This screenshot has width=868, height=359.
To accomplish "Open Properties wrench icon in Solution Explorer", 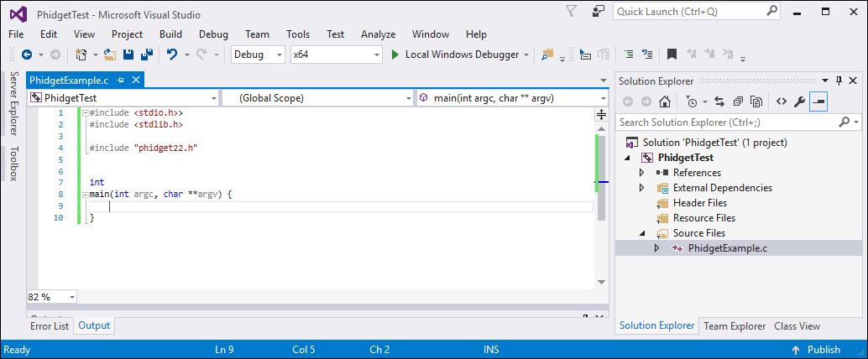I will [x=799, y=101].
